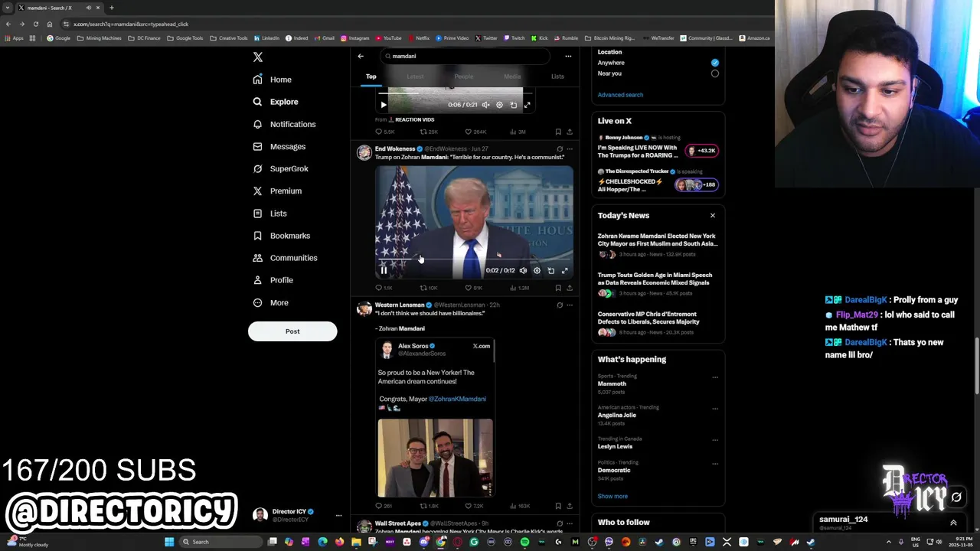Viewport: 980px width, 551px height.
Task: Open Notifications in X sidebar
Action: [284, 124]
